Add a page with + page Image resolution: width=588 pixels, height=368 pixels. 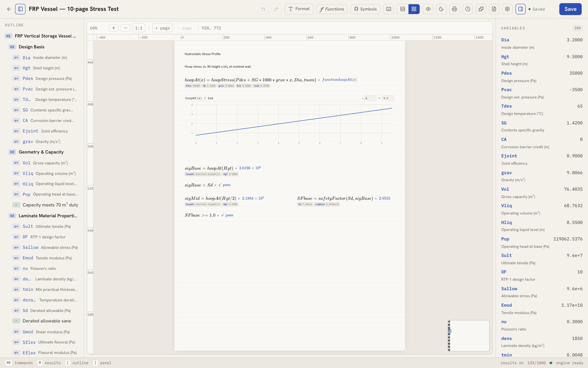(x=162, y=28)
